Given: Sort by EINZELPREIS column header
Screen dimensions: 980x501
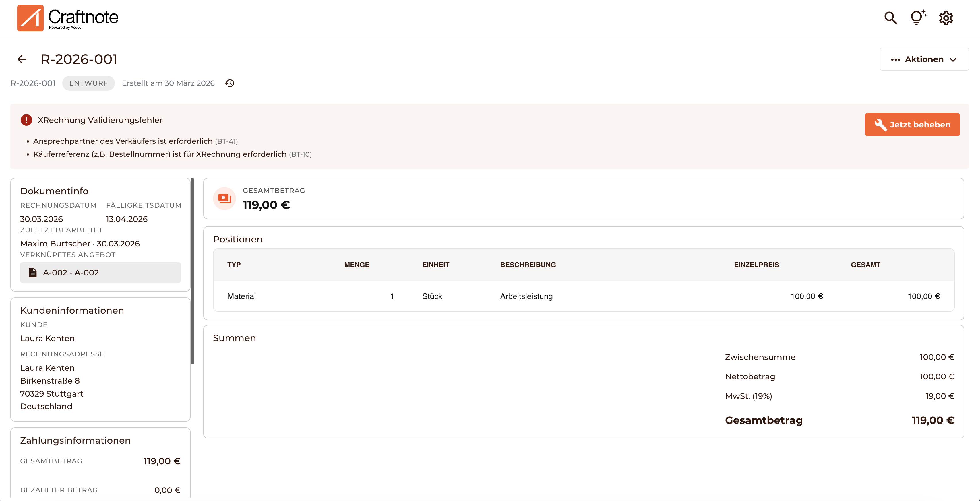Looking at the screenshot, I should point(756,265).
